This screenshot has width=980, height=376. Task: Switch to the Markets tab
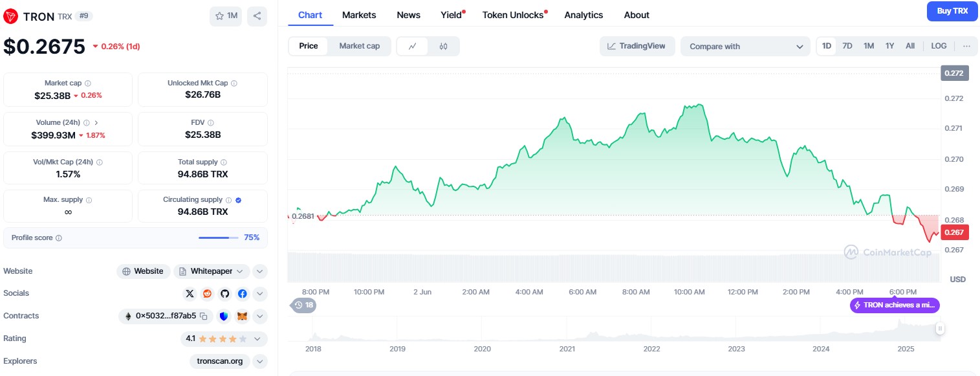click(x=359, y=15)
